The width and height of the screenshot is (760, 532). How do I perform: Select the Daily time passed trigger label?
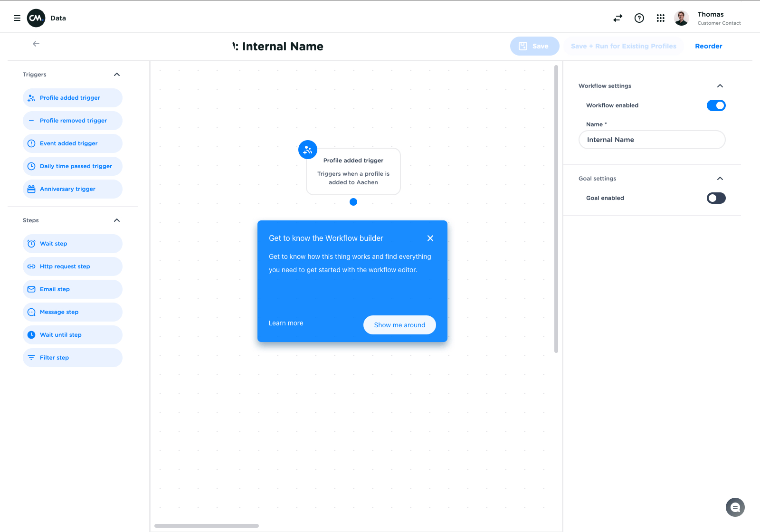(x=76, y=166)
